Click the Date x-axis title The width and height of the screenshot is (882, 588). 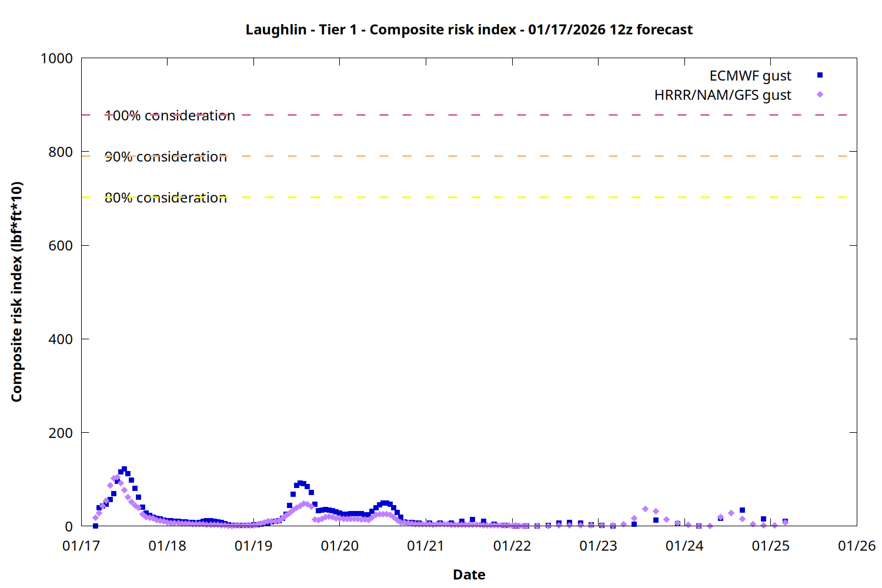click(x=469, y=574)
